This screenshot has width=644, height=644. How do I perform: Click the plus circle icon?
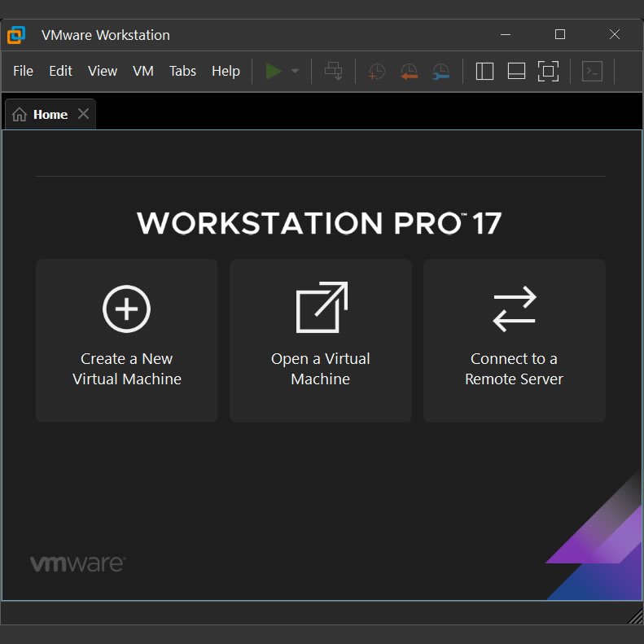(x=126, y=309)
